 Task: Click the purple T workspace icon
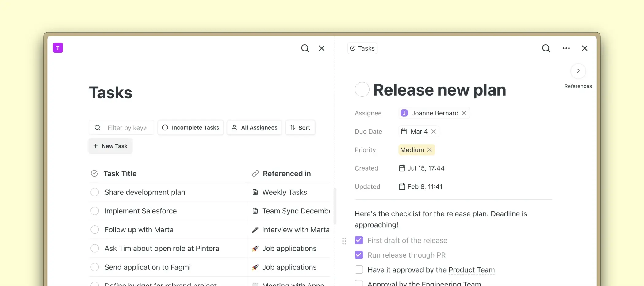pos(58,48)
